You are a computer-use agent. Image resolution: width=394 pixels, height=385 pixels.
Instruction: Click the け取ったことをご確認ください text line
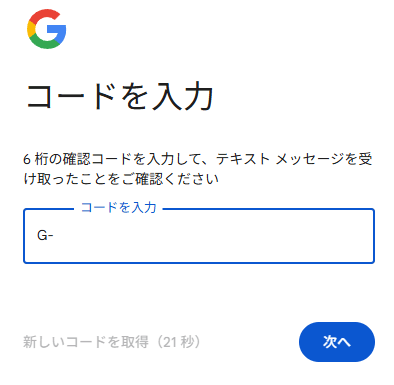tap(121, 179)
